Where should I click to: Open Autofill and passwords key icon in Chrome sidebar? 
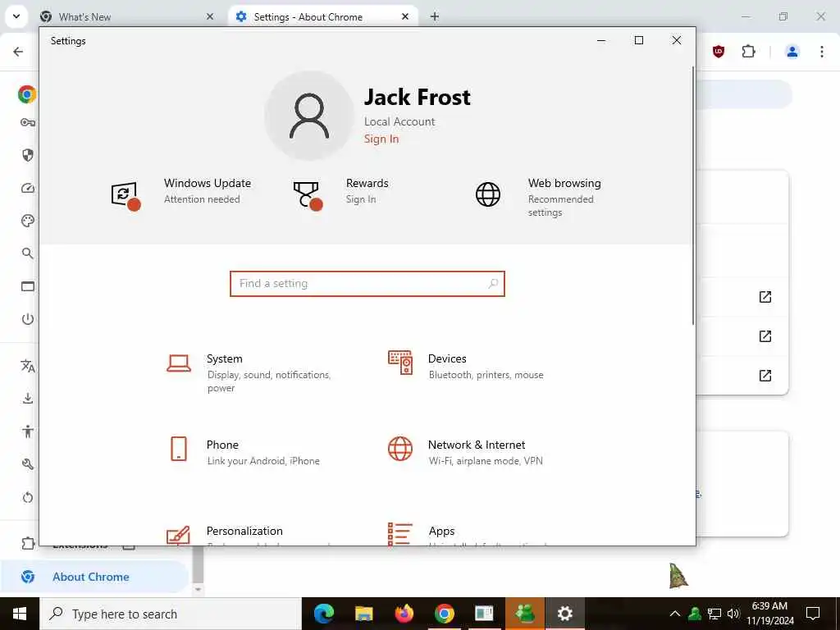(28, 123)
